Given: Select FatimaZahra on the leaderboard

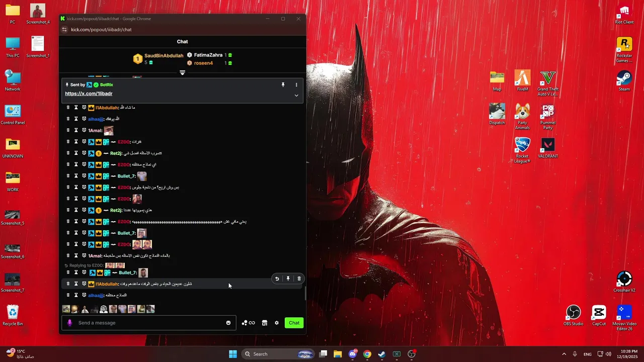Looking at the screenshot, I should 208,55.
